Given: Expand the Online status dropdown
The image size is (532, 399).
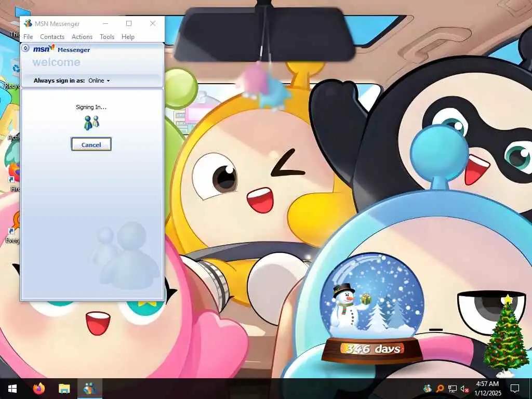Looking at the screenshot, I should point(99,81).
